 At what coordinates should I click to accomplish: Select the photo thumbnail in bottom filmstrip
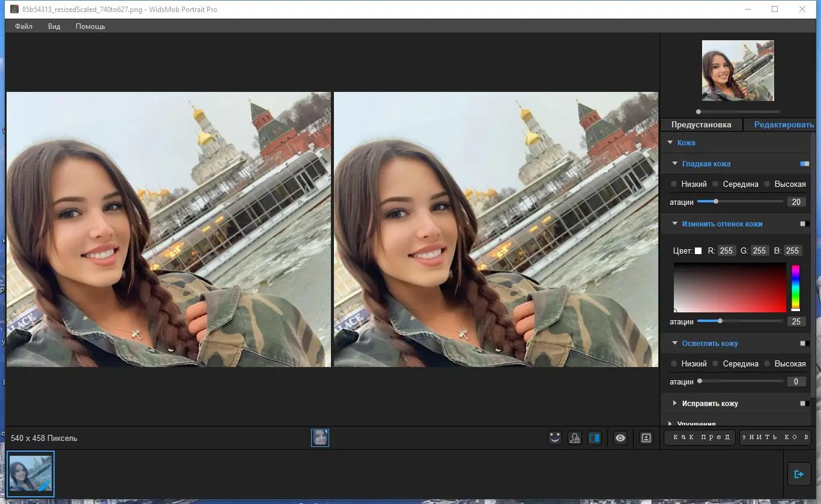coord(30,473)
